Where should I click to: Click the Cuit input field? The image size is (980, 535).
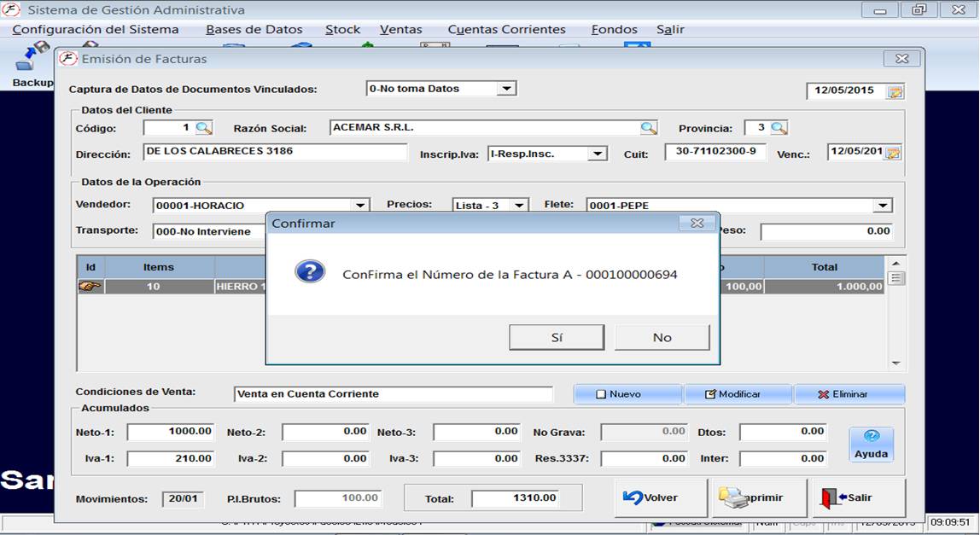[715, 152]
